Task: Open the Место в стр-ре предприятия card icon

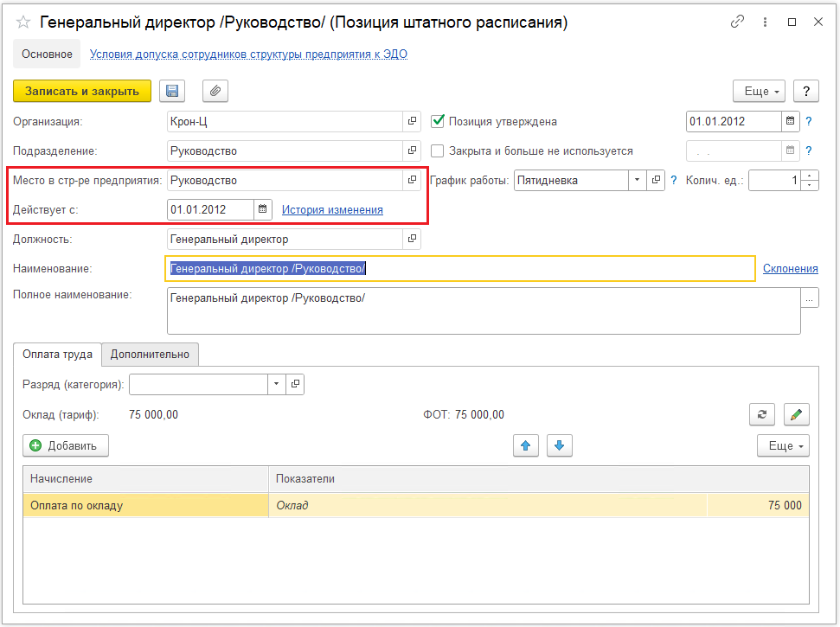Action: click(x=412, y=181)
